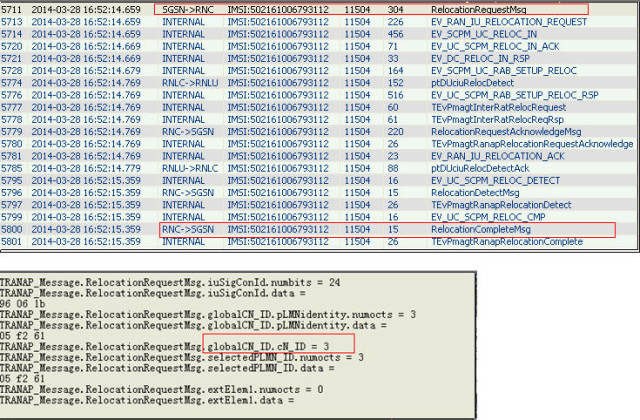Click globalCN_ID.pLMNidentity.data line

click(193, 325)
